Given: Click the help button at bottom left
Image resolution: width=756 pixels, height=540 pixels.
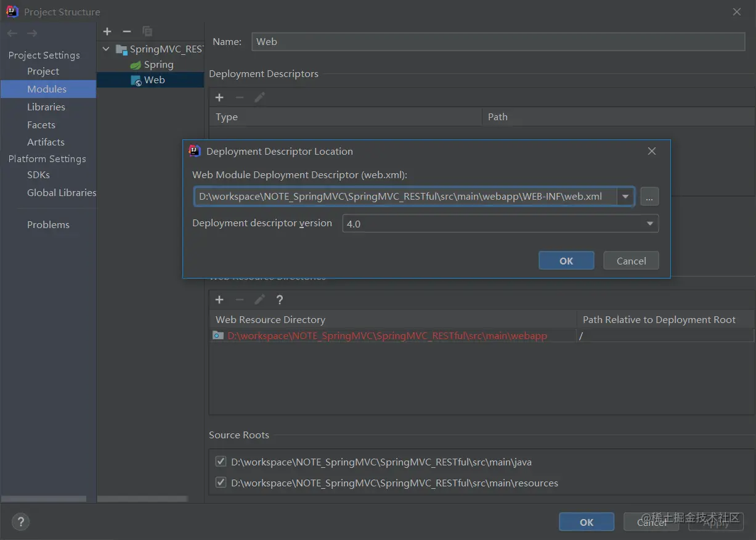Looking at the screenshot, I should (20, 522).
